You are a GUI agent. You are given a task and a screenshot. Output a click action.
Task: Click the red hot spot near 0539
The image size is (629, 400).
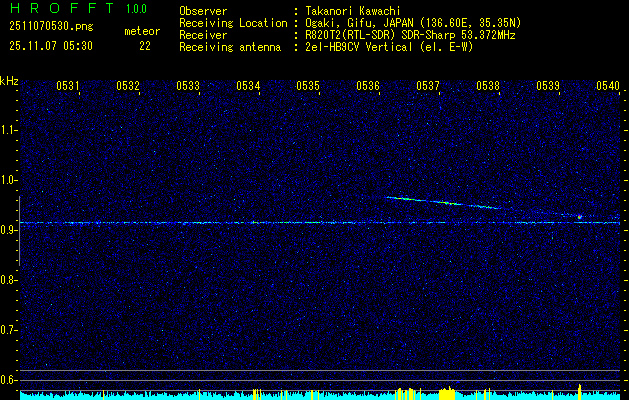(x=579, y=216)
